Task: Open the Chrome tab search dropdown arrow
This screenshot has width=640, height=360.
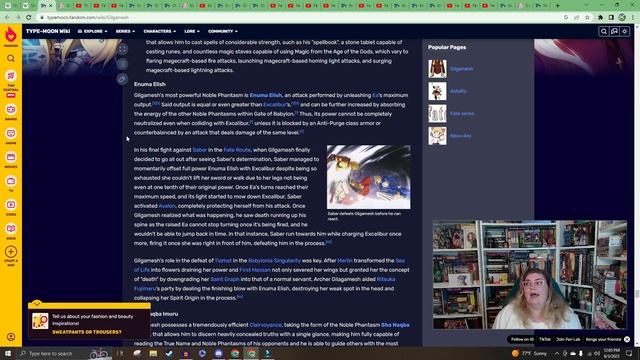Action: (586, 5)
